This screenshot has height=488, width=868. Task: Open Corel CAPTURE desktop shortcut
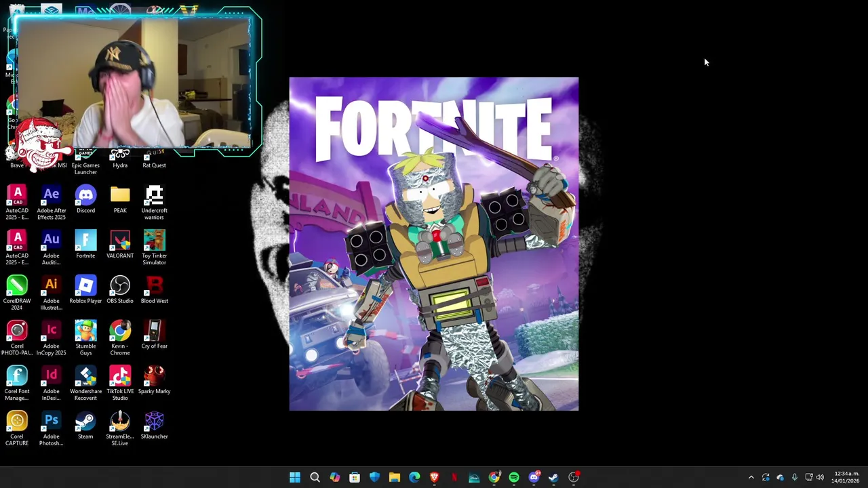pos(17,429)
